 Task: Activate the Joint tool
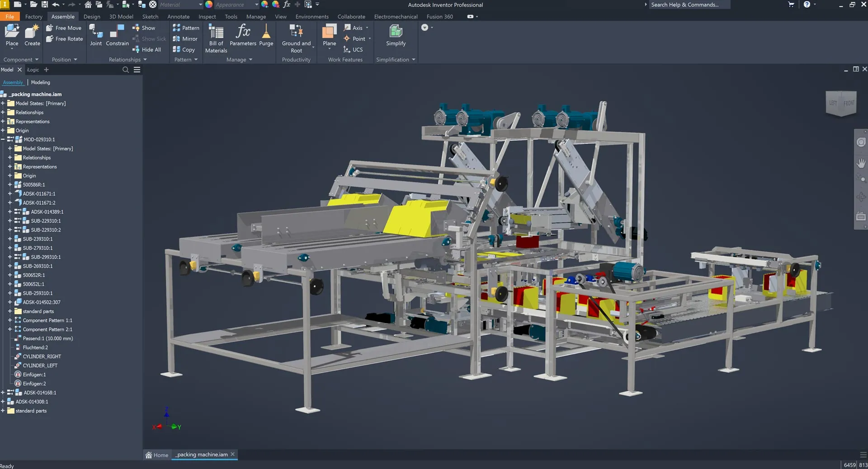coord(95,35)
